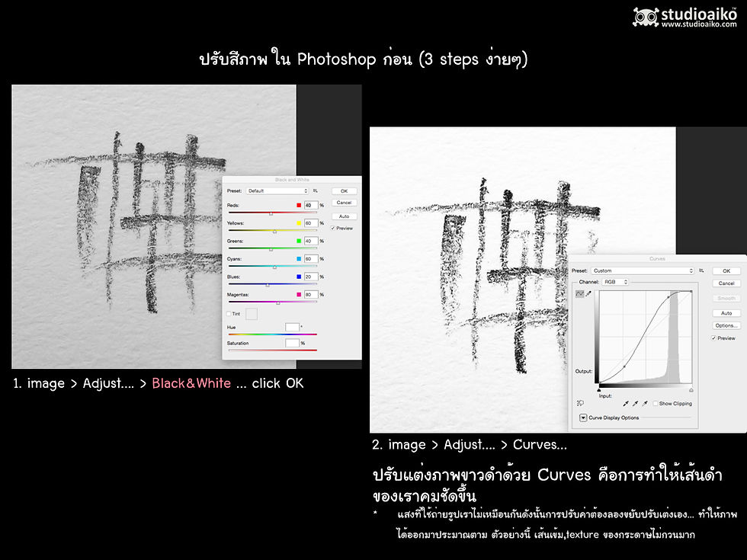Open the Custom preset dropdown in Curves
The image size is (747, 560).
[643, 270]
